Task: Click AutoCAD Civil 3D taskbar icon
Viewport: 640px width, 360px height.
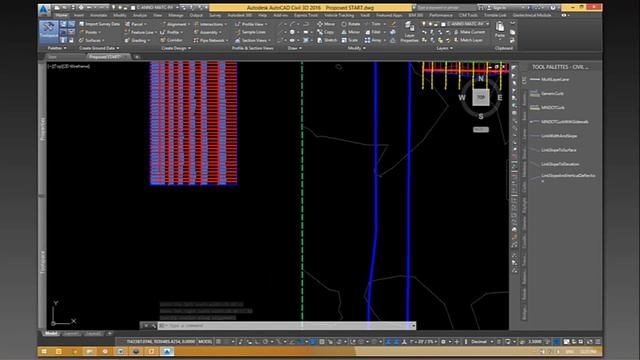Action: tap(167, 351)
